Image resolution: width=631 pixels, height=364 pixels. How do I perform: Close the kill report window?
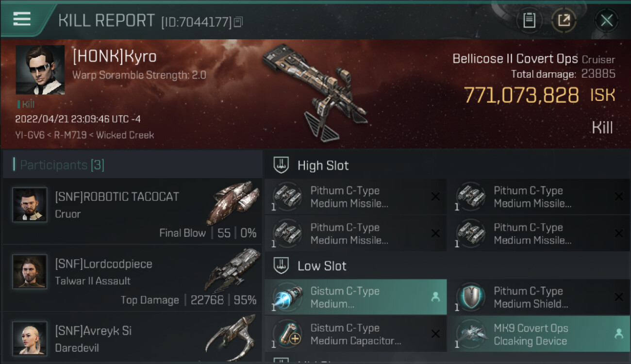[x=606, y=20]
